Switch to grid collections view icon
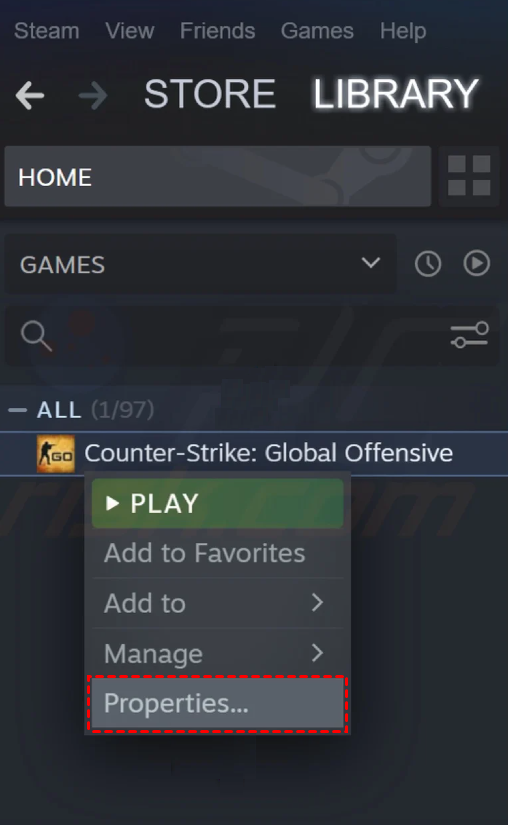The height and width of the screenshot is (825, 508). point(469,176)
